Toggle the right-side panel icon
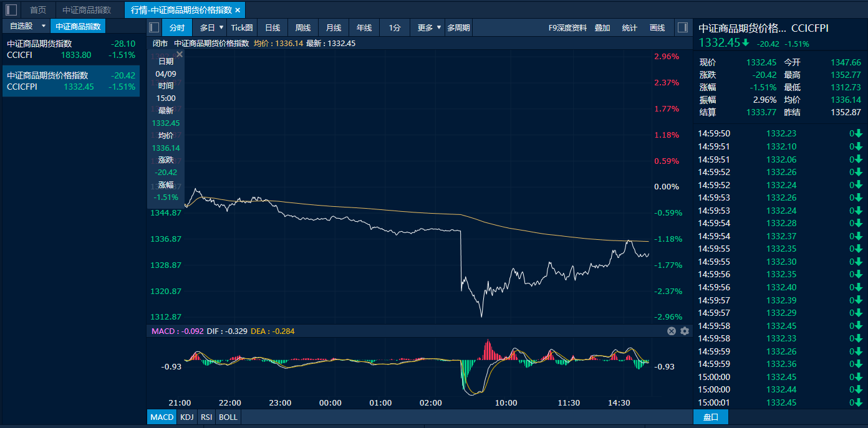868x428 pixels. coord(682,27)
